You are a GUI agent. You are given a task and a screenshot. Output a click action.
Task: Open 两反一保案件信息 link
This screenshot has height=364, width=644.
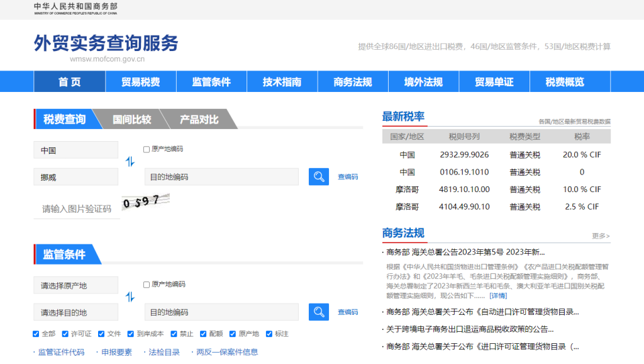[226, 352]
